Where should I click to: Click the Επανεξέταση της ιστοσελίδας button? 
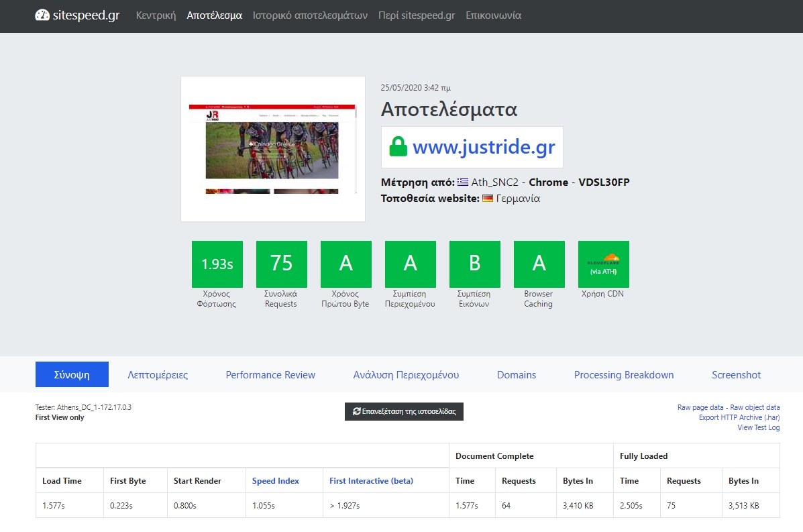(404, 411)
